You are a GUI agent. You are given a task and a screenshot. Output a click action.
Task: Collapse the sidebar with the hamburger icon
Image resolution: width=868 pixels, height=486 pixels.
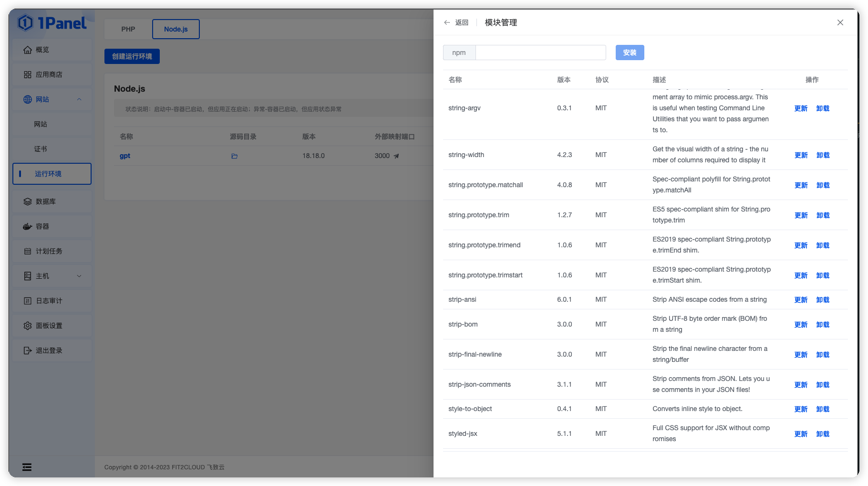pos(27,466)
